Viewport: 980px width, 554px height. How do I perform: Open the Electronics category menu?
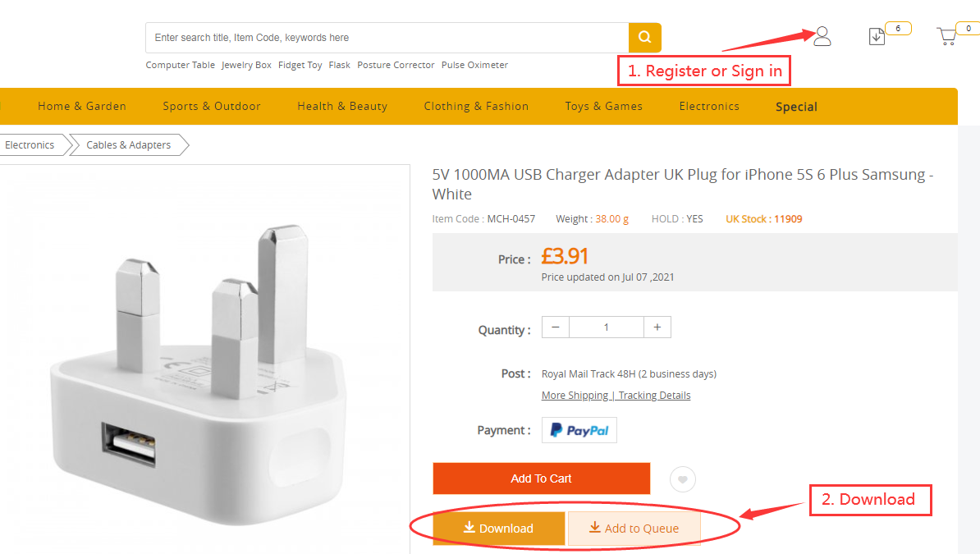click(x=709, y=106)
